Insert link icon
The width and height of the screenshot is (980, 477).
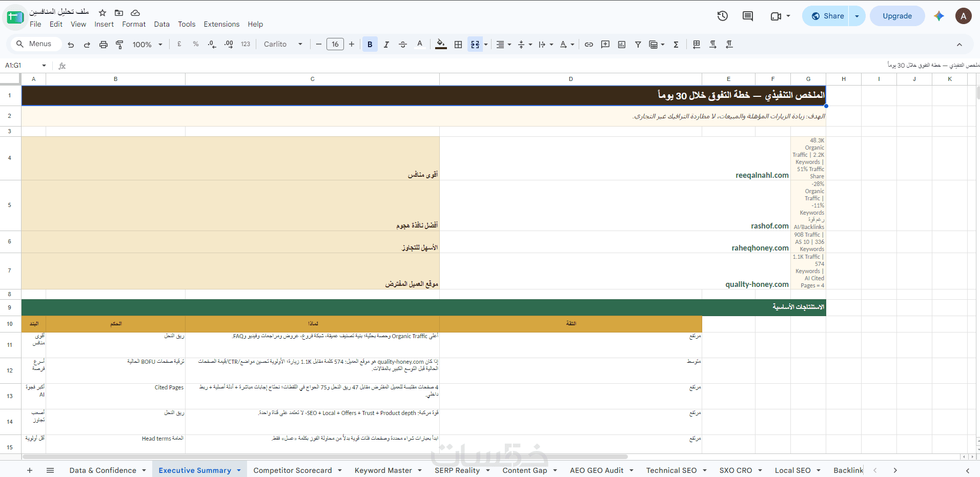(589, 45)
